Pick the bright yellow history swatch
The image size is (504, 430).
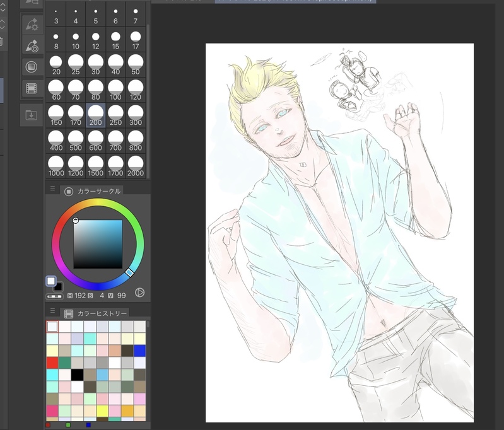point(102,410)
